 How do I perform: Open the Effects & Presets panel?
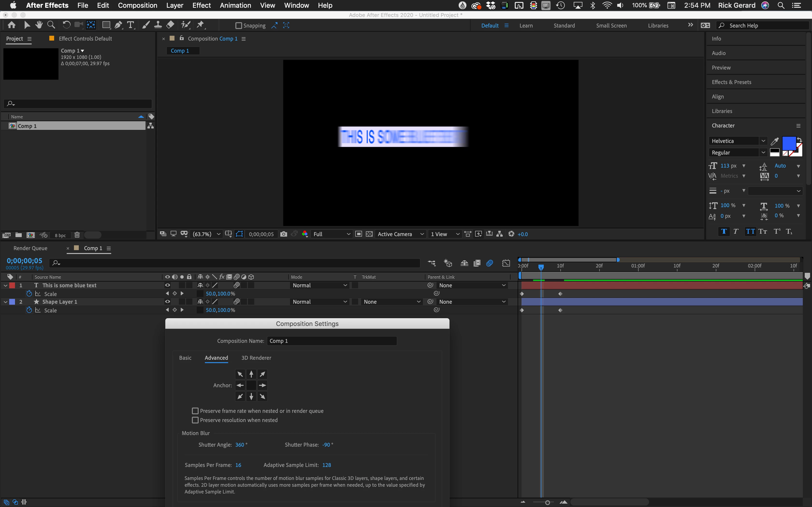click(732, 82)
